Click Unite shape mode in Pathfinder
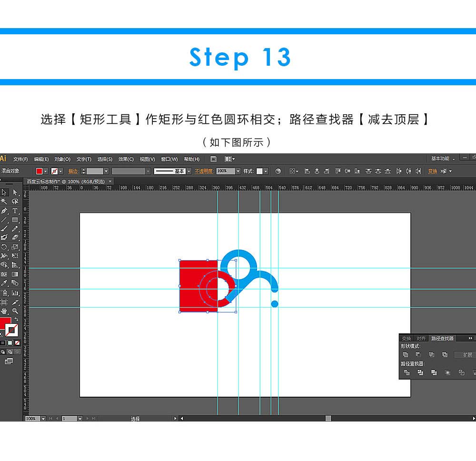Screen dimensions: 476x461 [405, 354]
